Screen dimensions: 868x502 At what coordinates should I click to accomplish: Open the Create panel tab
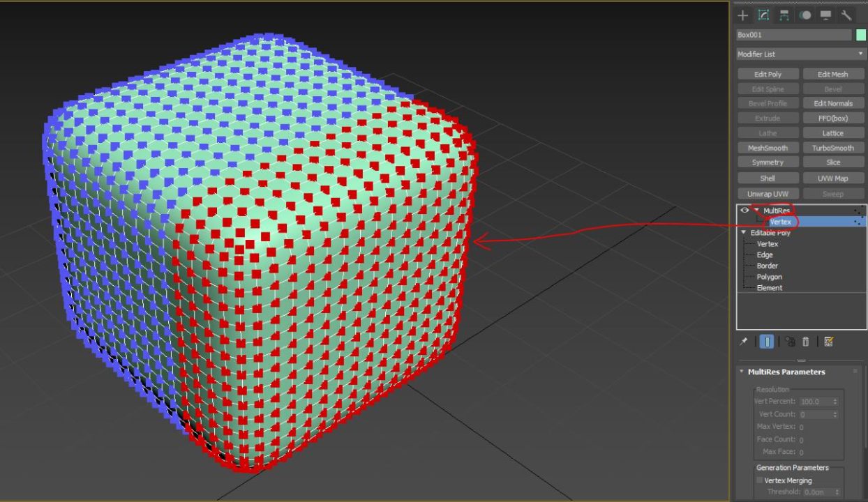tap(742, 15)
